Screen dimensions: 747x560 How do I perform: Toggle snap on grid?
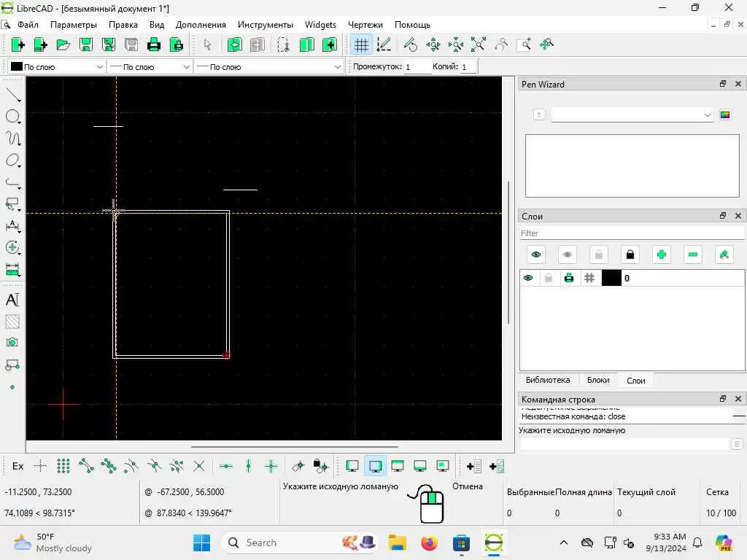pos(63,466)
